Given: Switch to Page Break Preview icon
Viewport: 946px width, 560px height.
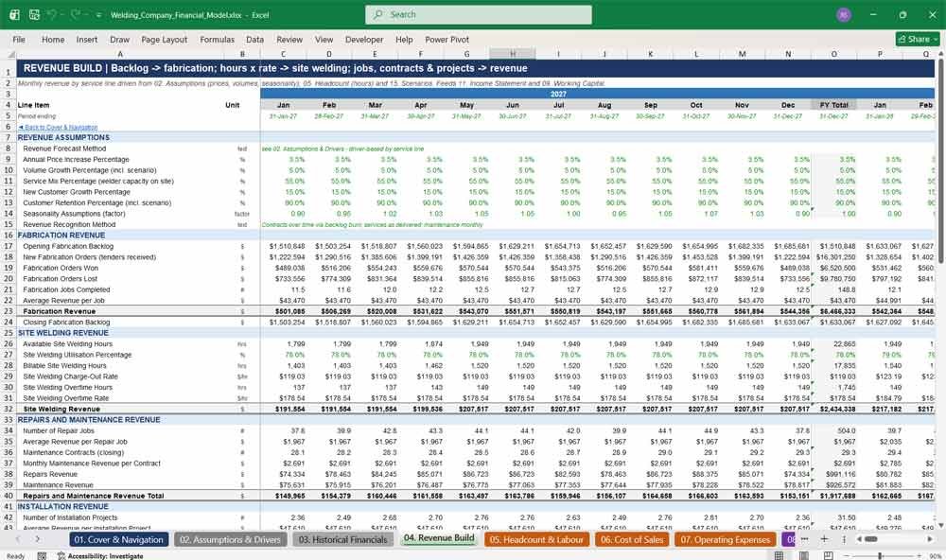Looking at the screenshot, I should [x=829, y=555].
